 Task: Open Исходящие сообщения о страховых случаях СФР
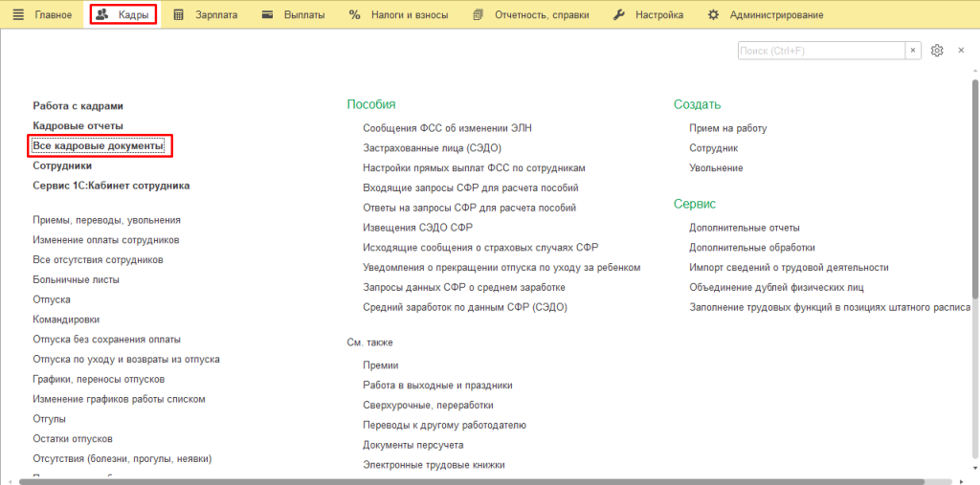(481, 248)
